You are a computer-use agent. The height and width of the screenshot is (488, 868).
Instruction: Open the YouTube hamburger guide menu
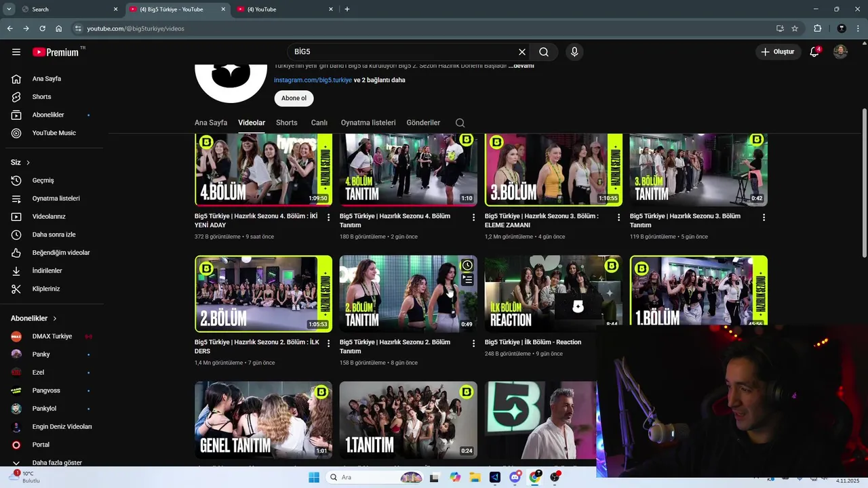[16, 52]
